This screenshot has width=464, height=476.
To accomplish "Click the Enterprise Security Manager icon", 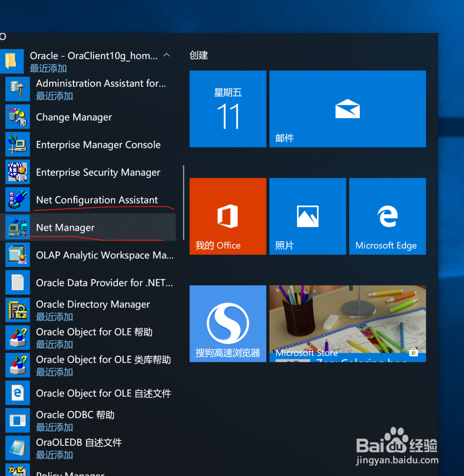I will tap(18, 172).
